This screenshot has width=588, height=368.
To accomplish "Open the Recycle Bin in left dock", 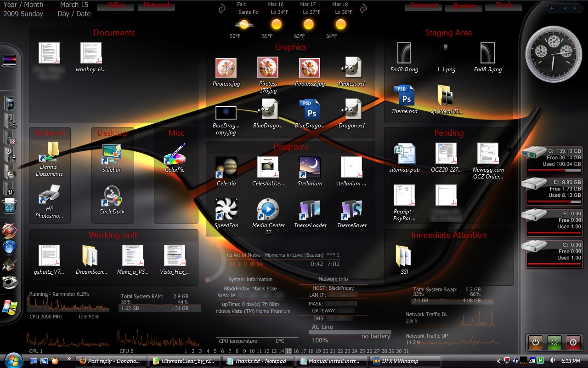I will pyautogui.click(x=9, y=205).
